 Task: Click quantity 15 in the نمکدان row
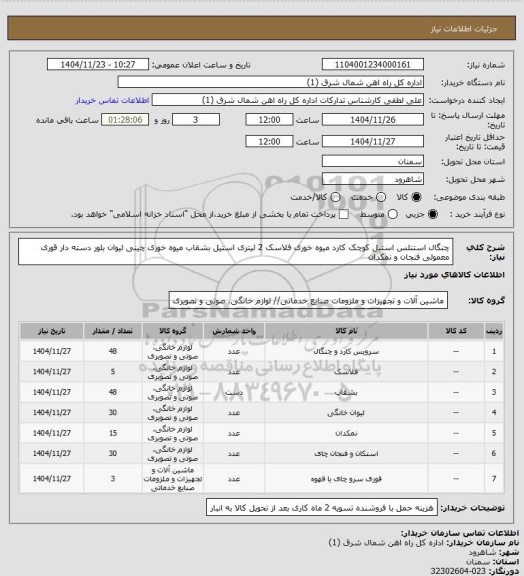pos(113,433)
